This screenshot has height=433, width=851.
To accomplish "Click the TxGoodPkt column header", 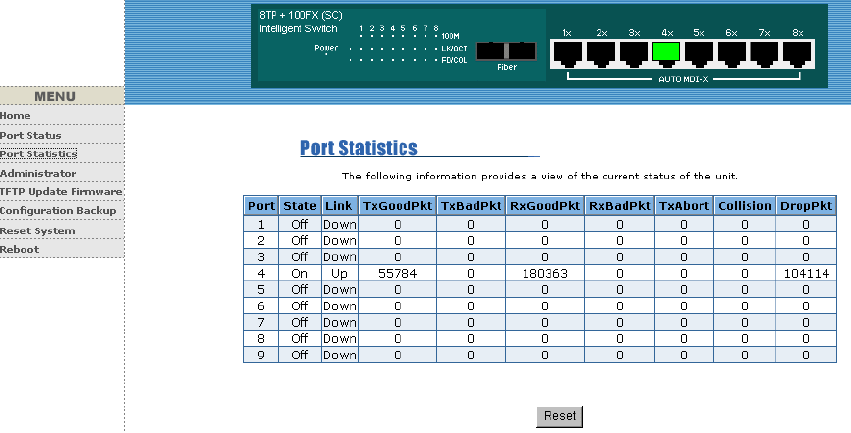I will (397, 206).
